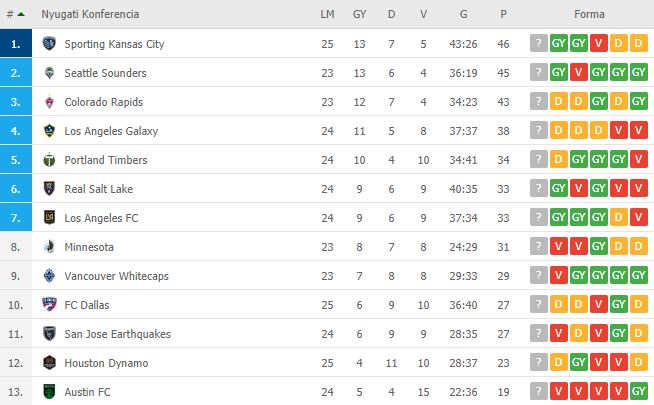
Task: Click the red V badge for Sporting Kansas City
Action: click(599, 43)
